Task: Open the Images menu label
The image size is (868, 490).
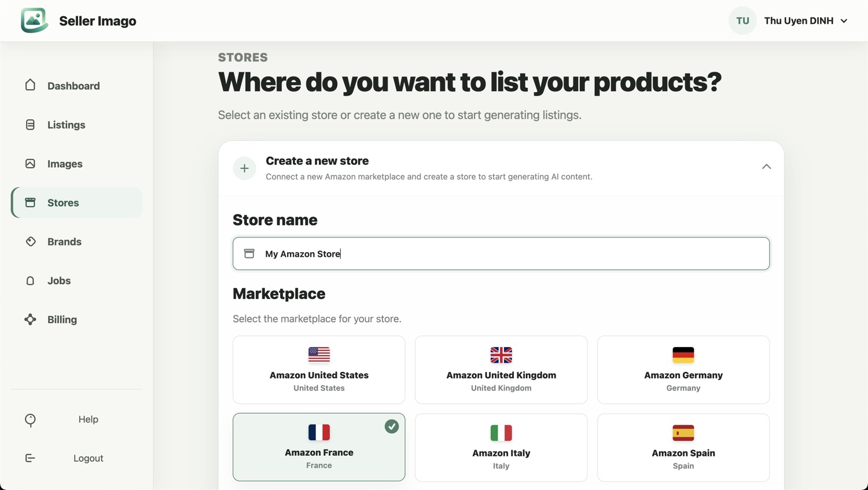Action: [x=65, y=164]
